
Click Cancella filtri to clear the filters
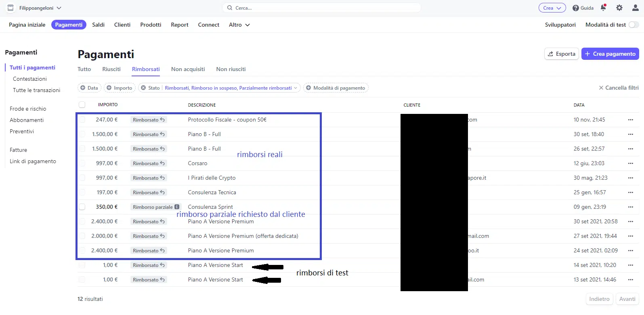(x=619, y=88)
